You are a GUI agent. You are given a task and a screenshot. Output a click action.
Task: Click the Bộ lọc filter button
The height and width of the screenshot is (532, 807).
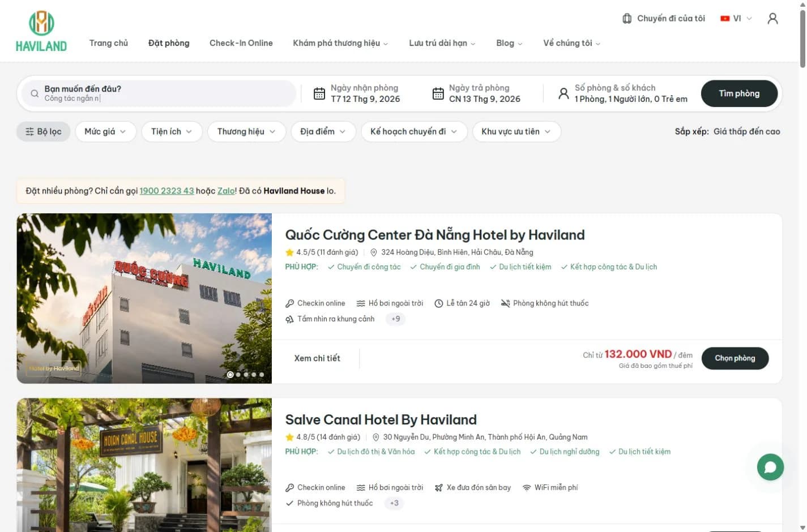[x=43, y=131]
